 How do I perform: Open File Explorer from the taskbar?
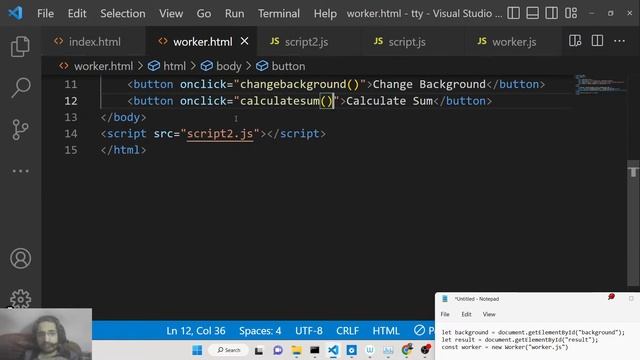[x=296, y=350]
